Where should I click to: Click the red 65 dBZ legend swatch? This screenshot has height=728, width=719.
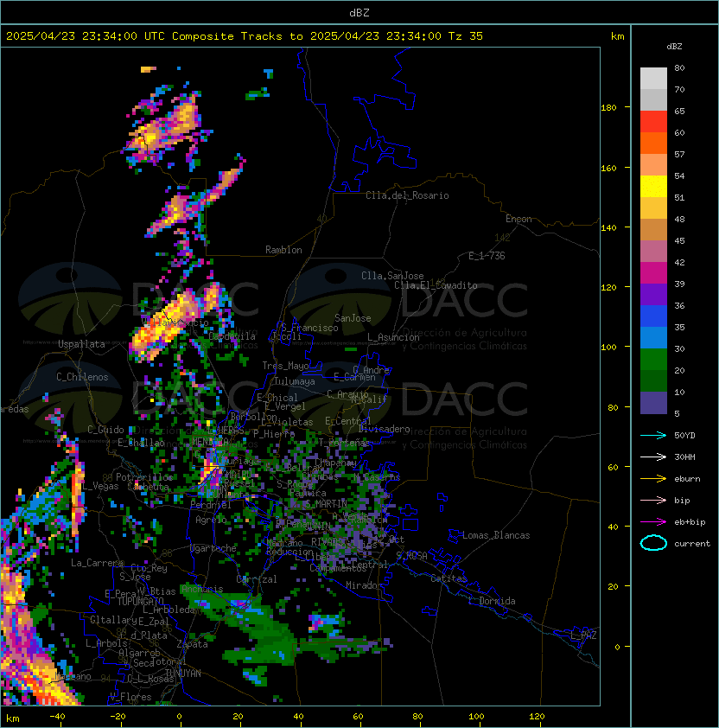point(653,121)
